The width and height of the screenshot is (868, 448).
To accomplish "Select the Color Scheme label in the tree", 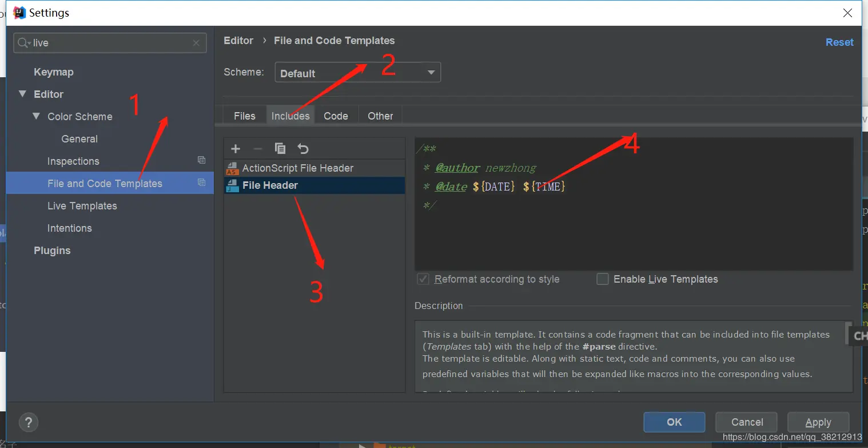I will point(80,117).
